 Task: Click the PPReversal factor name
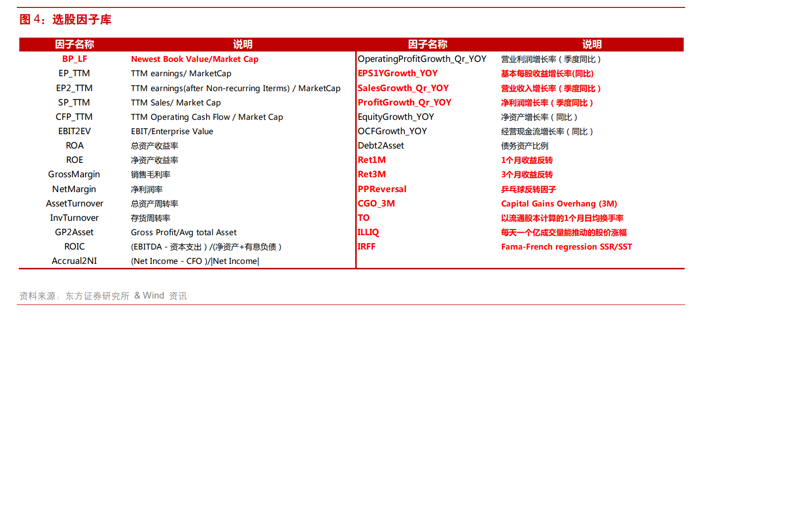tap(381, 189)
